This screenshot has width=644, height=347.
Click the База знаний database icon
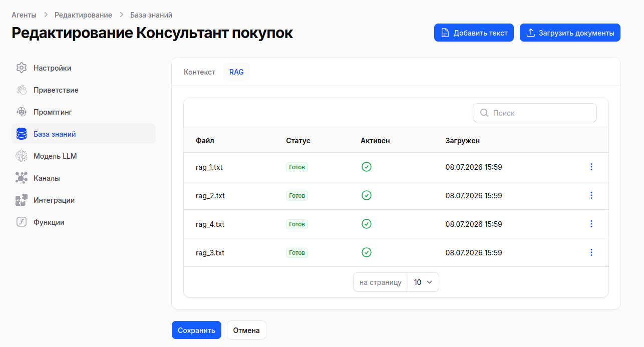point(21,134)
